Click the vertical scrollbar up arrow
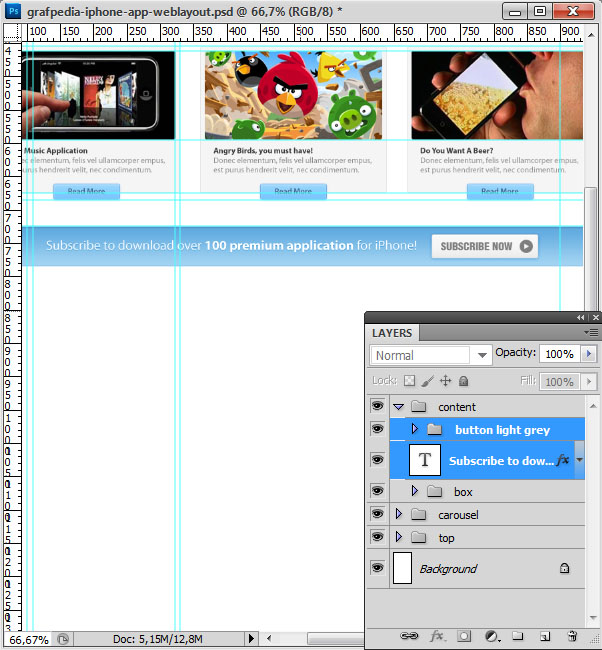 click(x=591, y=35)
